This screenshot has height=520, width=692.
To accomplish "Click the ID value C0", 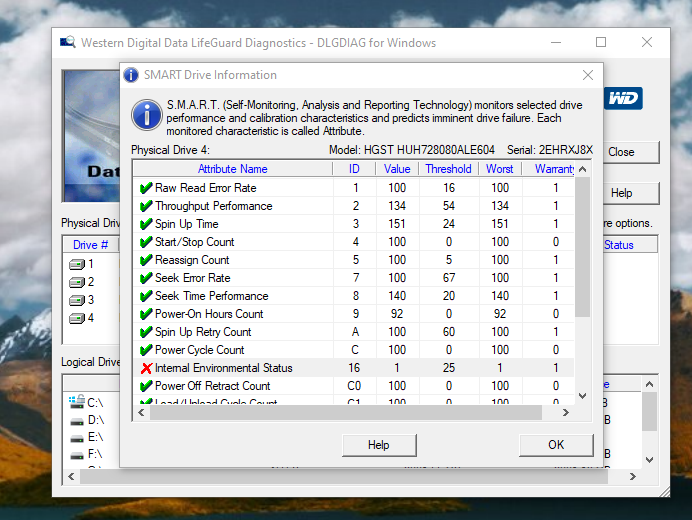I will coord(354,386).
